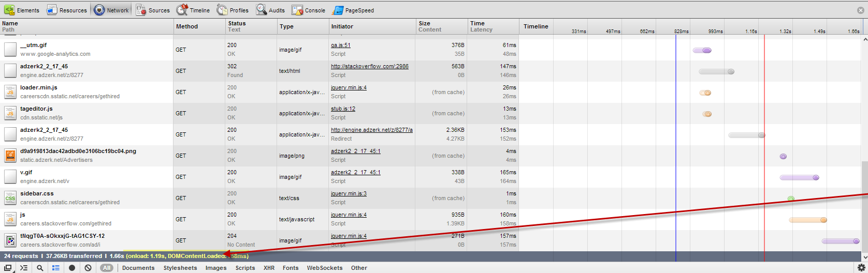Filter requests by Images
The width and height of the screenshot is (868, 273).
[216, 268]
